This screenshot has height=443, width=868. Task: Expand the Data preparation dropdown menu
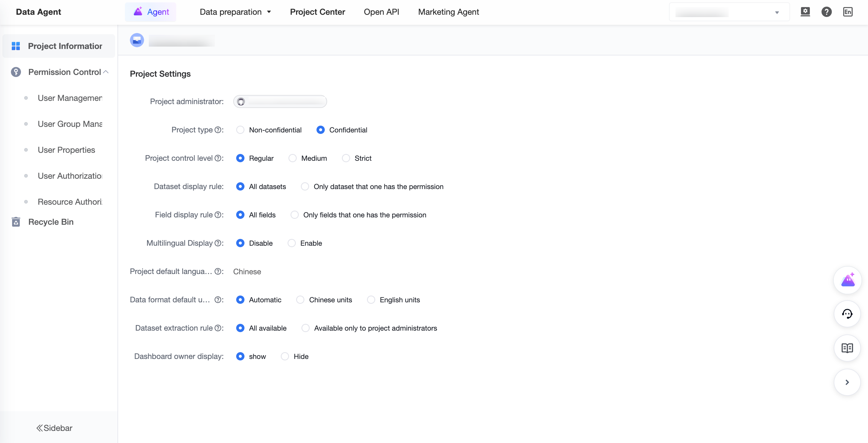click(x=235, y=12)
